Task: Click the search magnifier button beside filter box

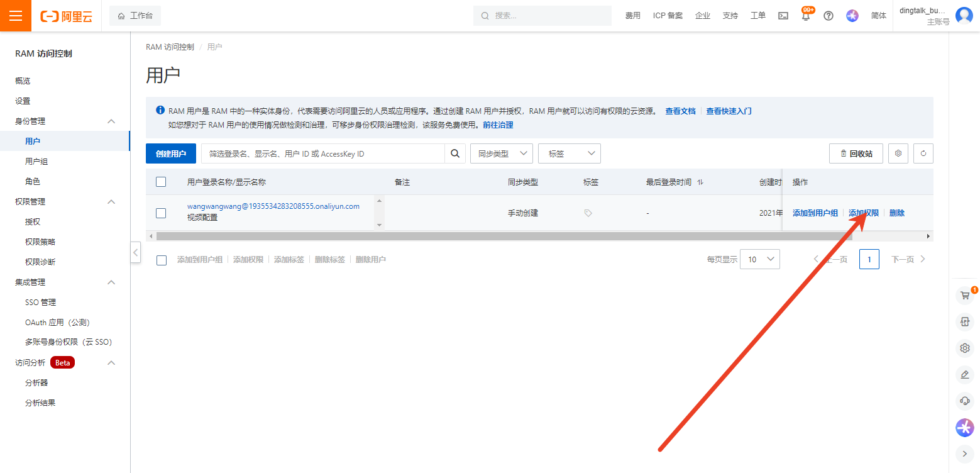Action: 455,153
